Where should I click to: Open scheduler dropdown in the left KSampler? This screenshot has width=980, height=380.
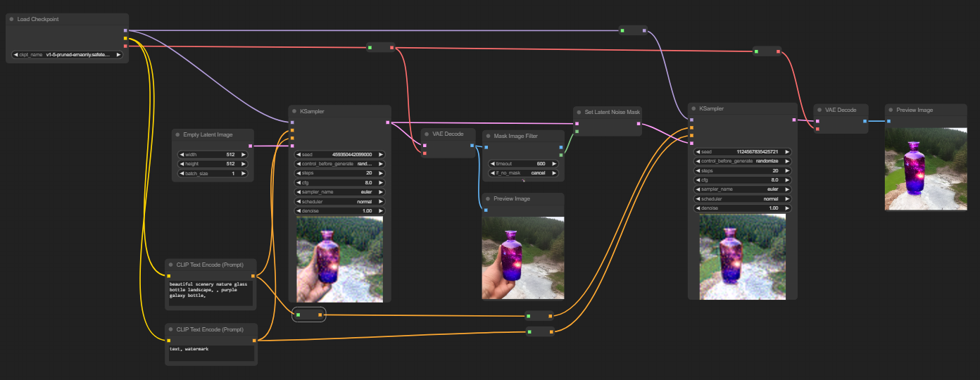point(339,201)
